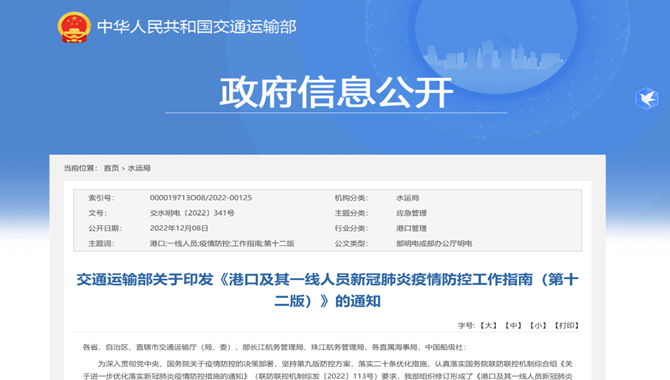This screenshot has height=380, width=670.
Task: Set font size to 【大】
Action: pyautogui.click(x=488, y=326)
